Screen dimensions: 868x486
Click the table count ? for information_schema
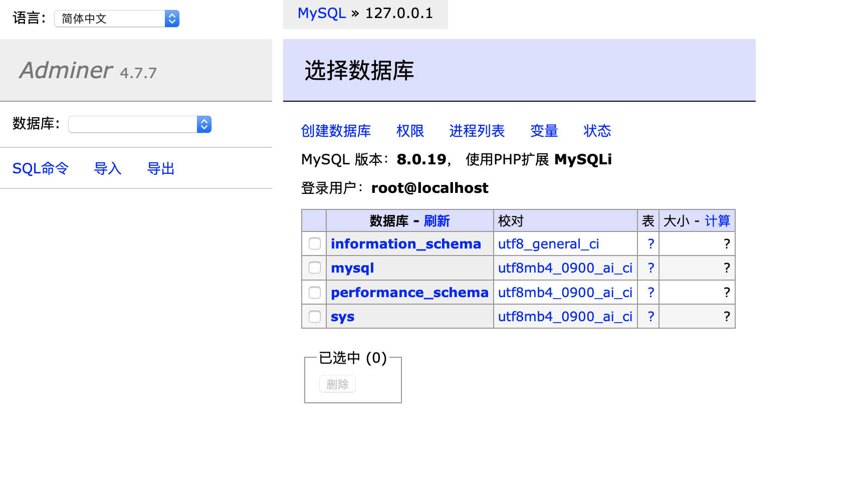coord(650,244)
